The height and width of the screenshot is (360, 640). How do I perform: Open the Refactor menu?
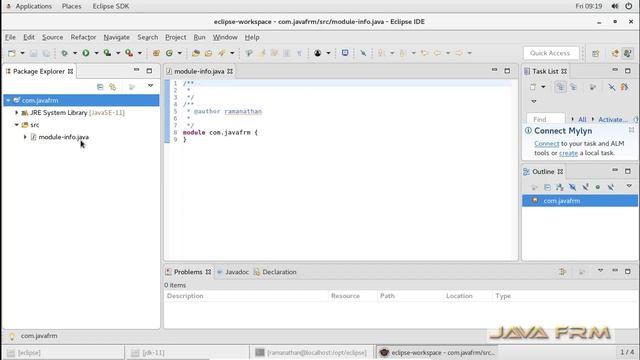pos(83,37)
